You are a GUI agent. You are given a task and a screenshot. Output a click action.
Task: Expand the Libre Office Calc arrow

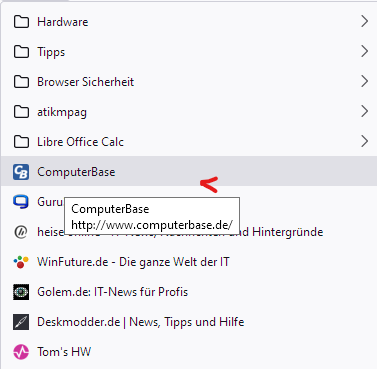364,141
